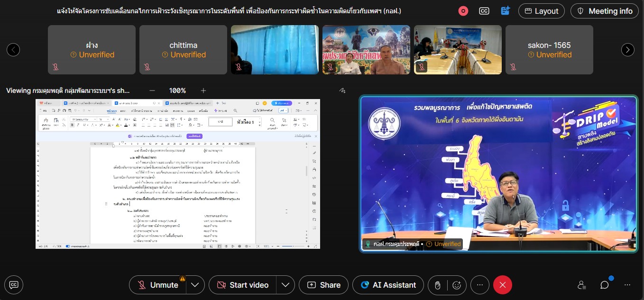Zoom in shared content with plus

point(203,91)
